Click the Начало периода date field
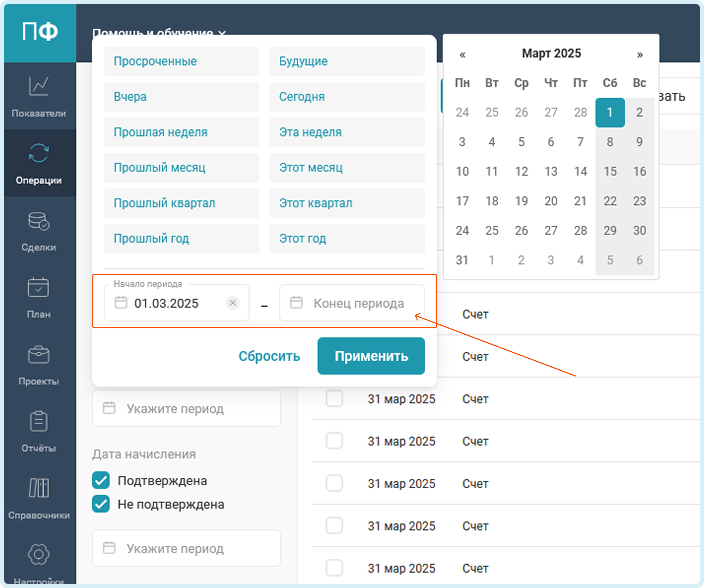Viewport: 704px width, 588px height. point(177,303)
